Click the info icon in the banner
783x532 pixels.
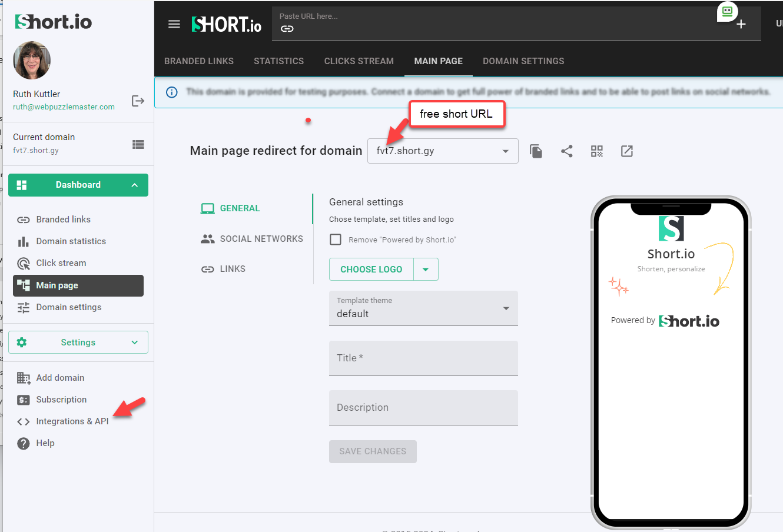pyautogui.click(x=172, y=92)
